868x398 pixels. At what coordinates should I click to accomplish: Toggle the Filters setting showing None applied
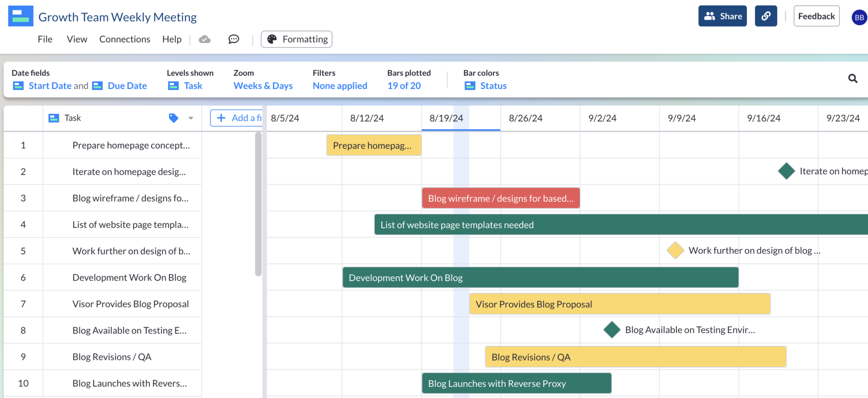[x=339, y=86]
